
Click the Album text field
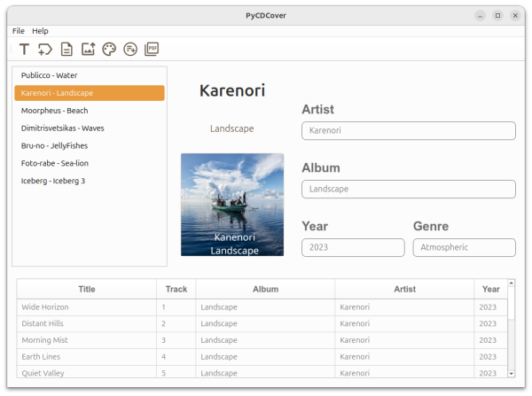[x=408, y=189]
